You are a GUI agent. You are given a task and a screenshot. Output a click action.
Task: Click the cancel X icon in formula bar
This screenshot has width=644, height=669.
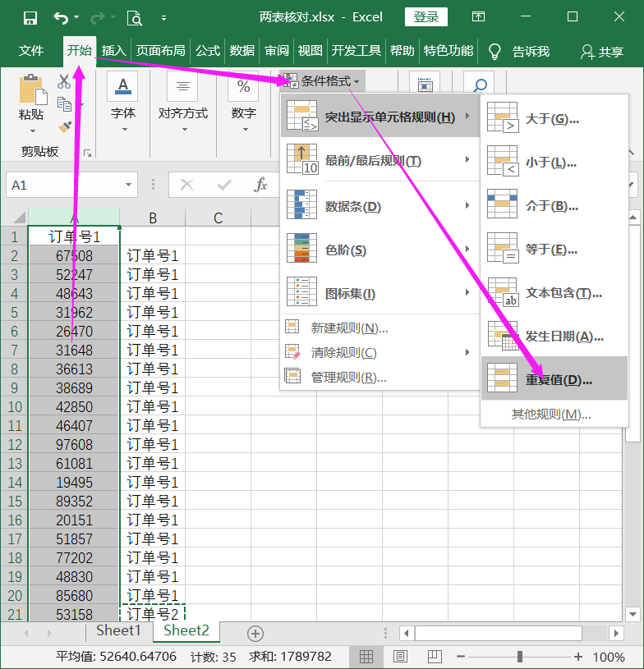coord(186,185)
